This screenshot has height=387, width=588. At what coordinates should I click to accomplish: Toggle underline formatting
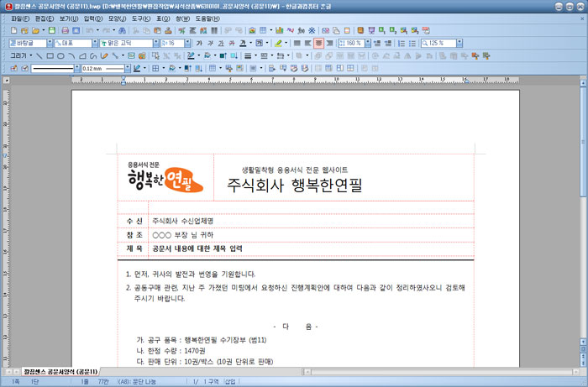coord(221,43)
